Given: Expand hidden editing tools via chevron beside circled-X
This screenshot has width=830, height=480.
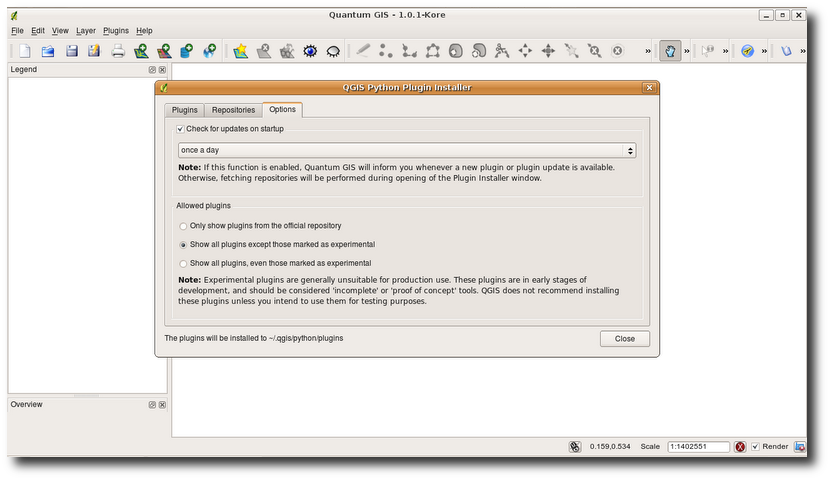Looking at the screenshot, I should 648,51.
